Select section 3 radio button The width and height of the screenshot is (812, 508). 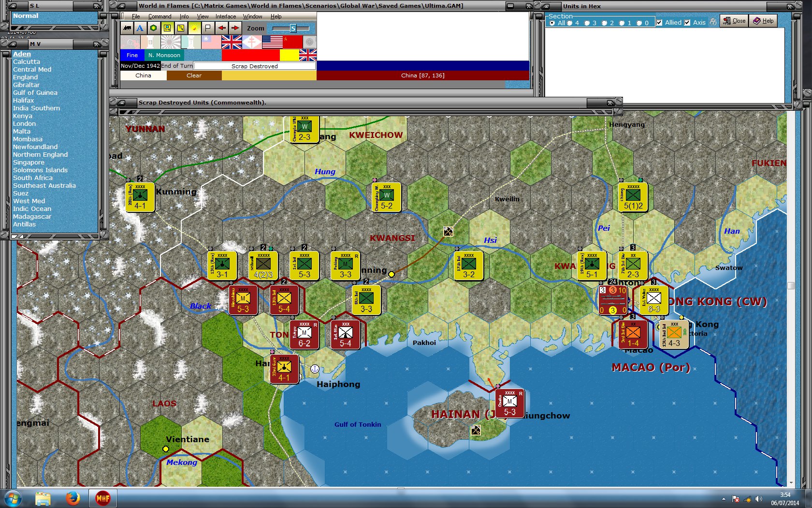(x=587, y=23)
